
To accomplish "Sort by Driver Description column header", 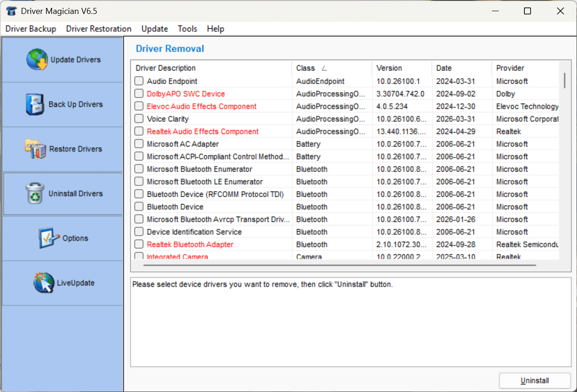I will coord(211,68).
